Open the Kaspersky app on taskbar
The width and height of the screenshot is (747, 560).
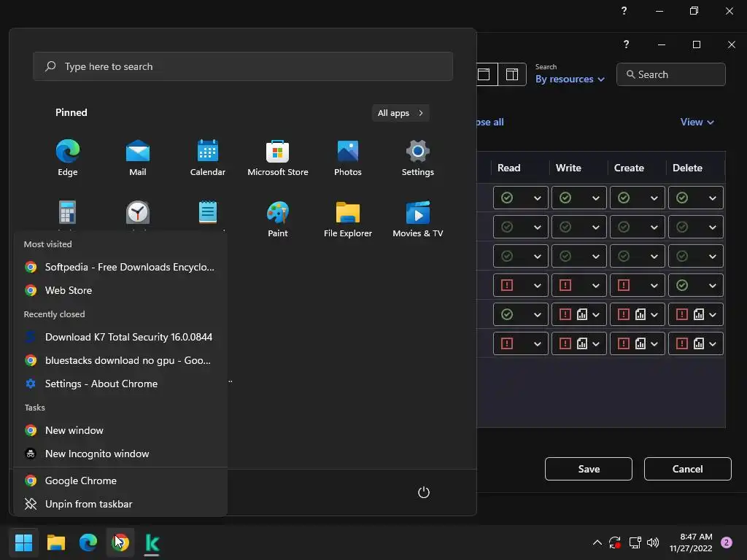[x=152, y=542]
